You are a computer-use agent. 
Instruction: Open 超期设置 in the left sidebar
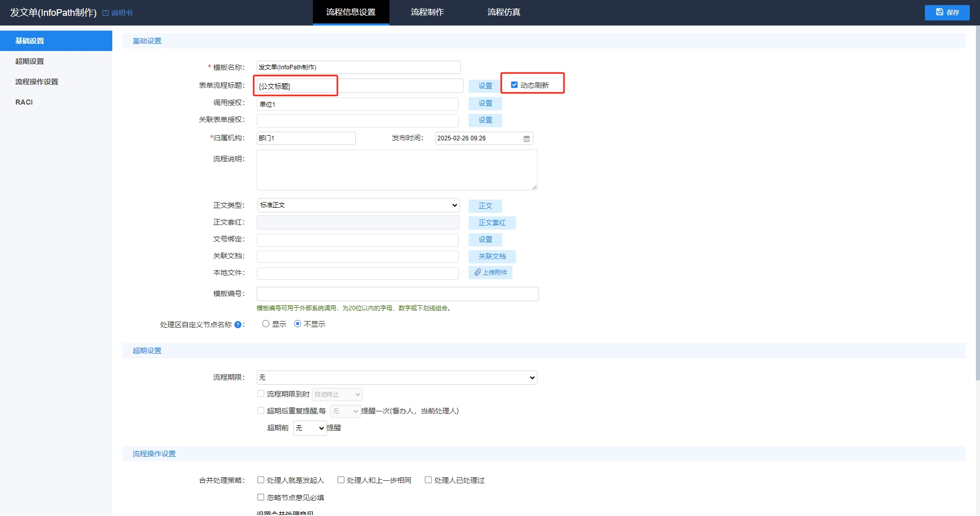click(x=30, y=61)
